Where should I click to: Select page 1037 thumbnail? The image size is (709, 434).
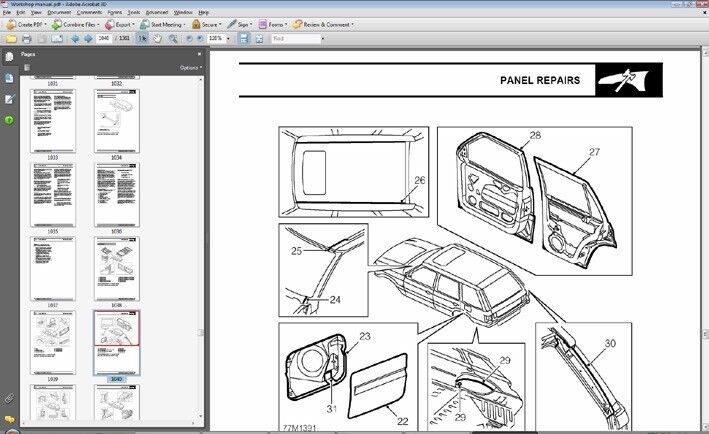53,269
